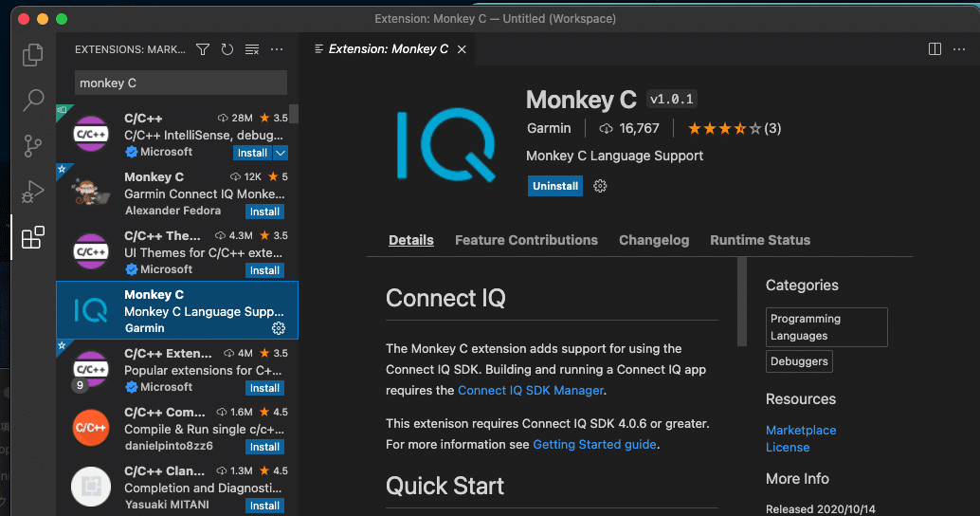Select the Extensions activity bar icon
The width and height of the screenshot is (980, 516).
coord(32,237)
